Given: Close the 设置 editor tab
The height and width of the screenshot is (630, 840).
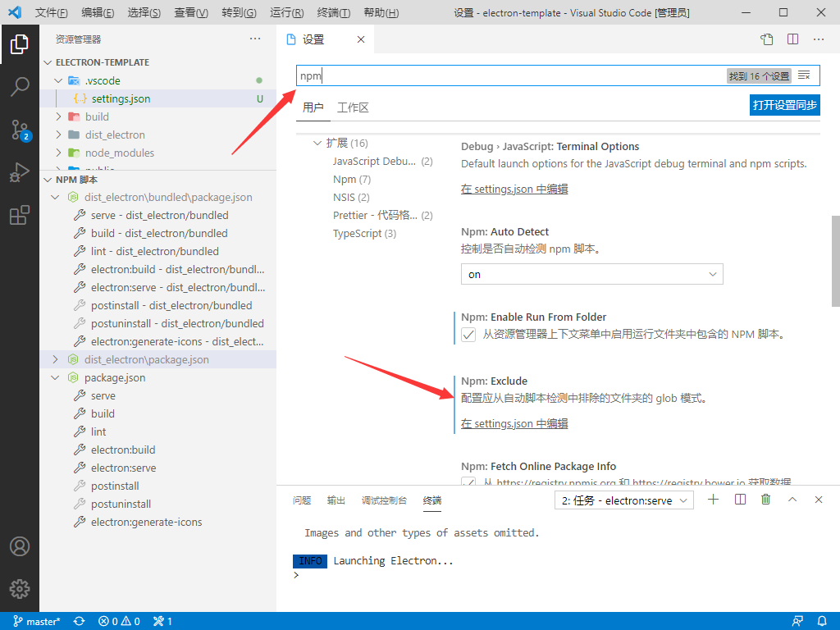Looking at the screenshot, I should [x=361, y=39].
